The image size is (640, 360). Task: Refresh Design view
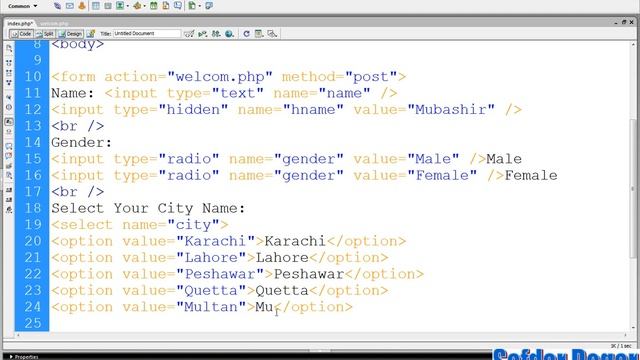(246, 33)
